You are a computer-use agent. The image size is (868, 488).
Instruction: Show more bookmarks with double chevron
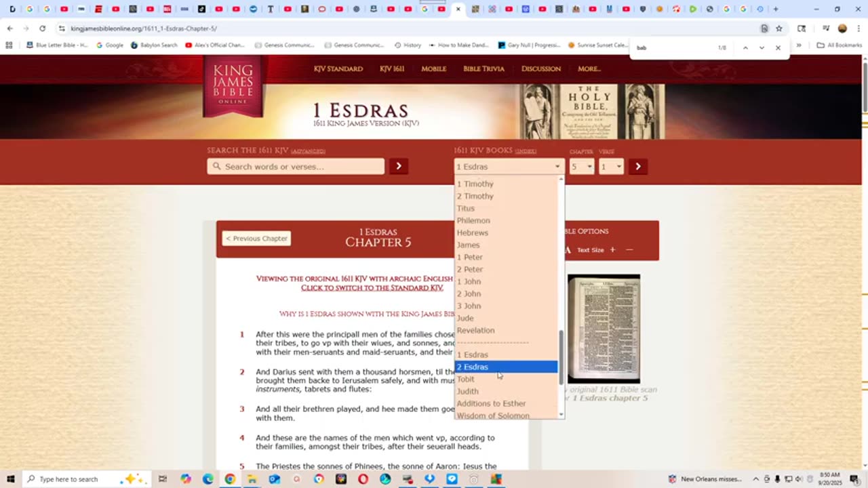[x=799, y=45]
